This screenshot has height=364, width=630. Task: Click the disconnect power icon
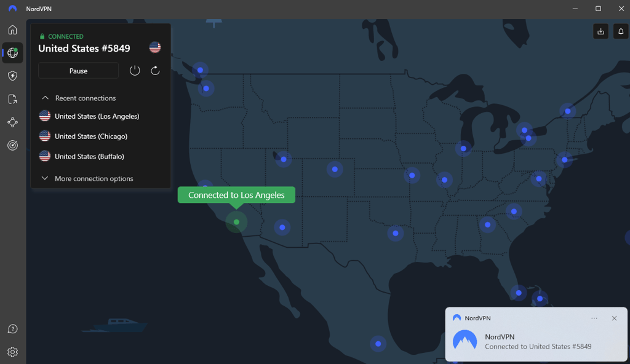(x=135, y=71)
